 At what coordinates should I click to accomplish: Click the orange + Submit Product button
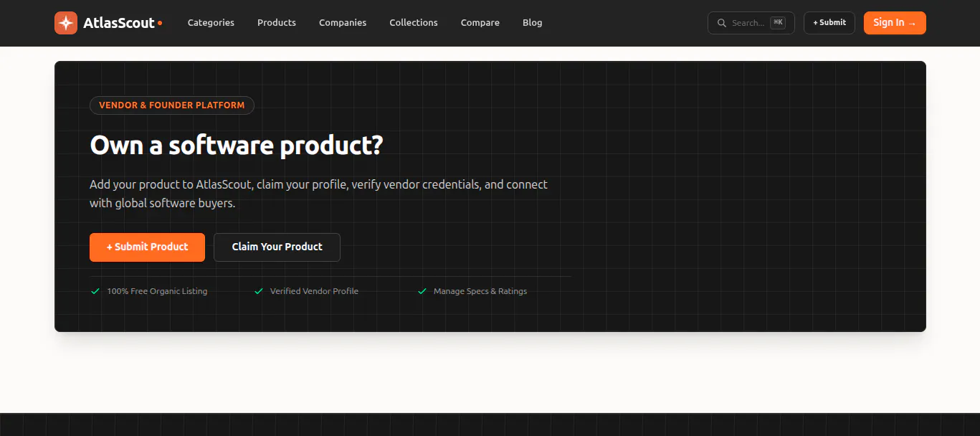pyautogui.click(x=147, y=247)
